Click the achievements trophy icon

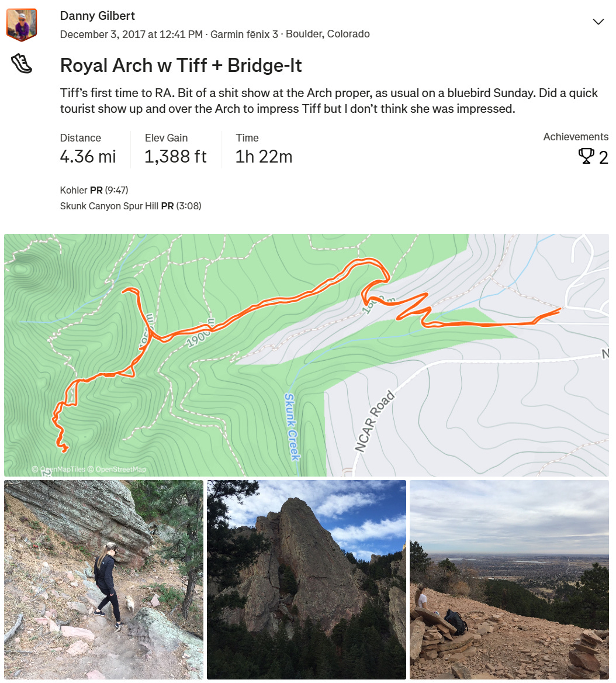pos(586,156)
